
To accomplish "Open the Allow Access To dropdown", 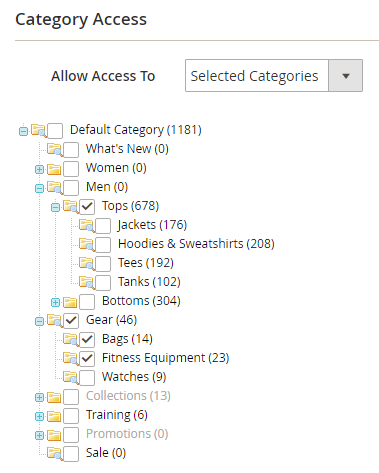I will pos(274,76).
